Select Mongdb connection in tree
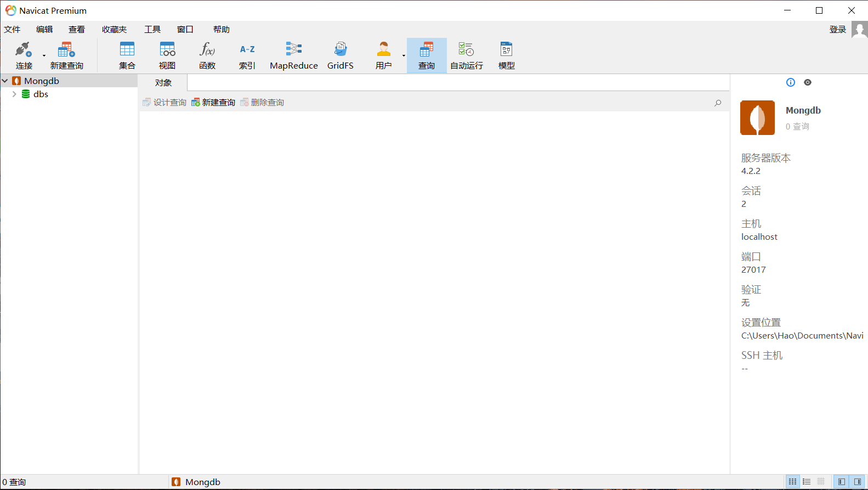 (42, 81)
